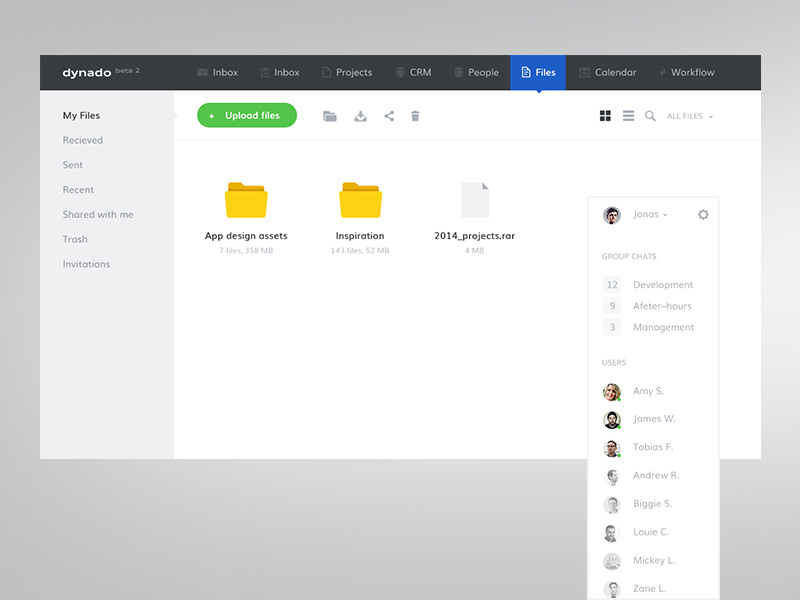Expand the Jonas user dropdown
Viewport: 800px width, 600px height.
point(651,214)
